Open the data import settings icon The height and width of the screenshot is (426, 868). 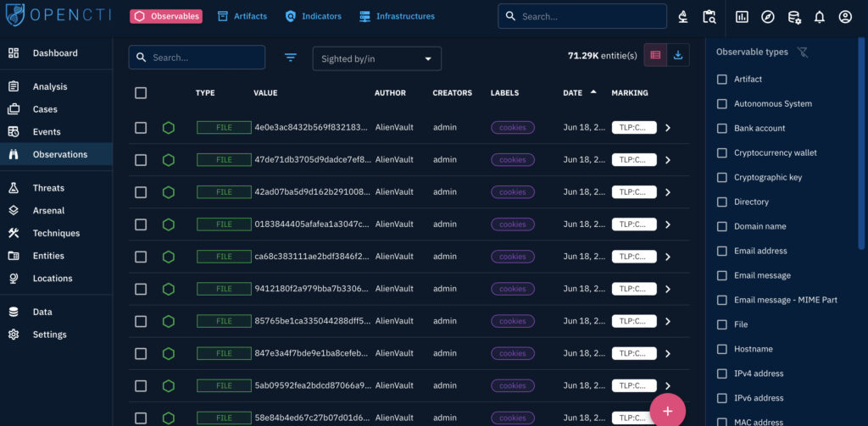[x=793, y=17]
